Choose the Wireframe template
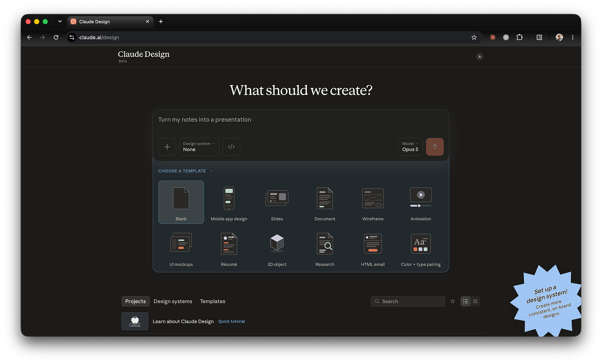This screenshot has height=364, width=602. 373,202
